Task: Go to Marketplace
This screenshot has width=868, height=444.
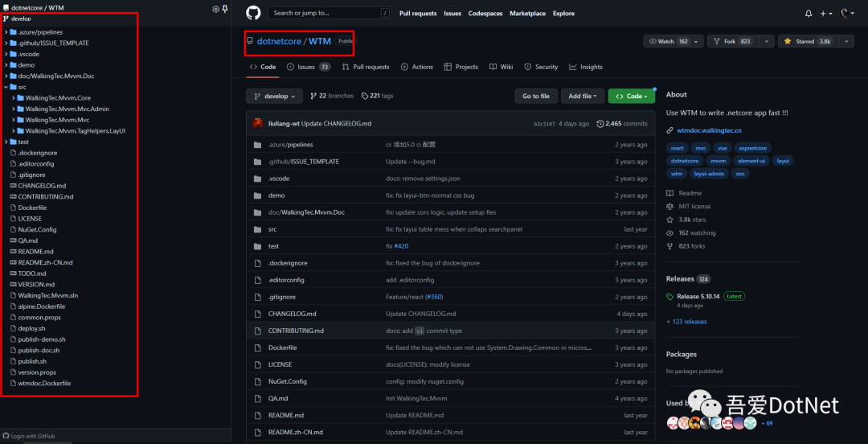Action: click(x=527, y=14)
